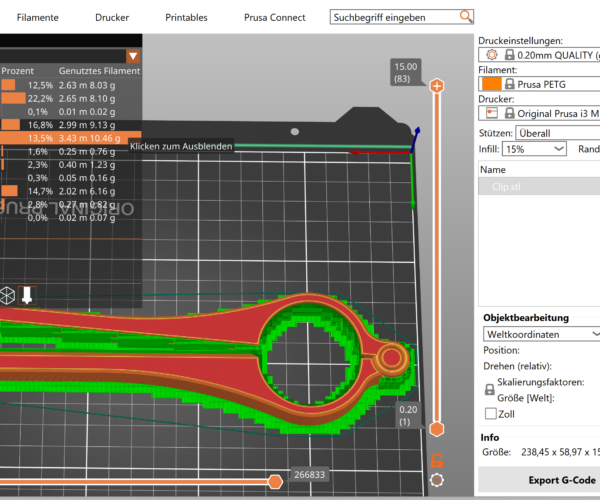This screenshot has height=500, width=600.
Task: Open Druckeinstellungen preset dropdown 0.20mm QUALITY
Action: click(539, 55)
